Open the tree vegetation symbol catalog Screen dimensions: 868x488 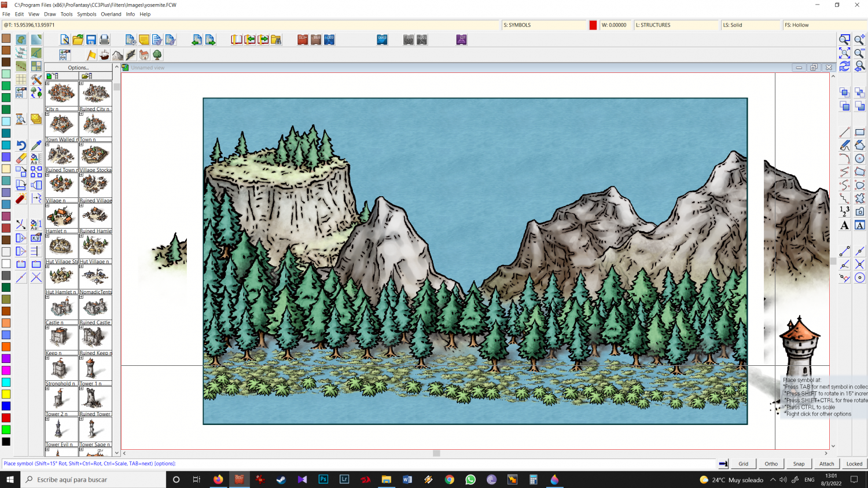[157, 55]
